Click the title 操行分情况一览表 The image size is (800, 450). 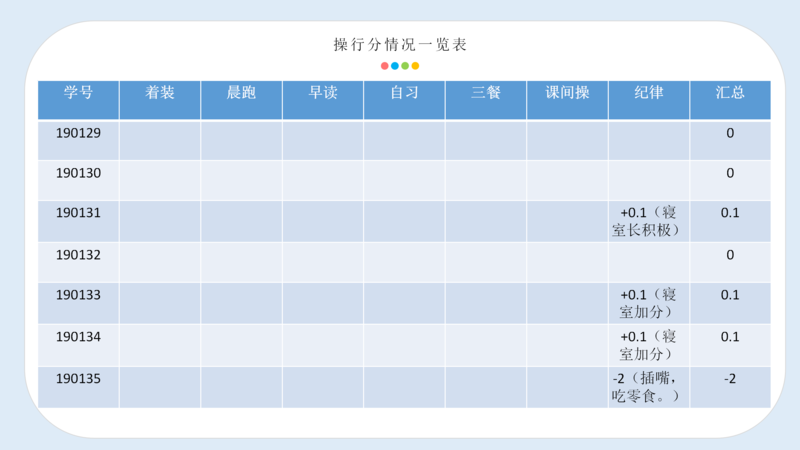pos(400,45)
